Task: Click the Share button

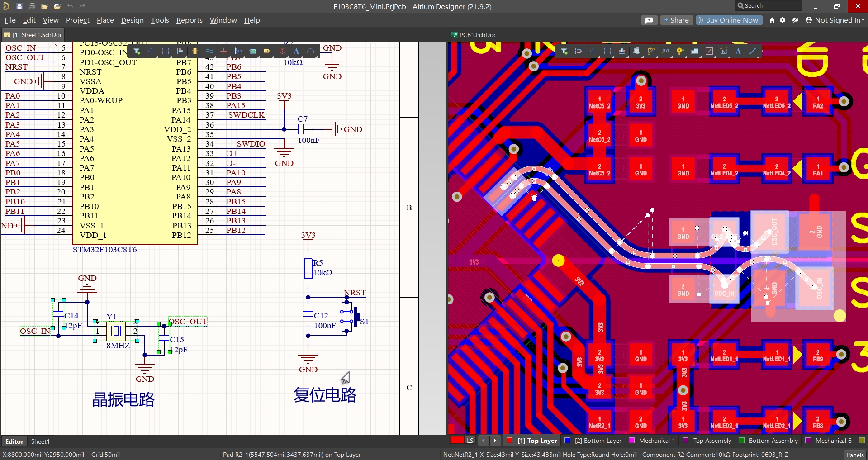Action: pos(676,20)
